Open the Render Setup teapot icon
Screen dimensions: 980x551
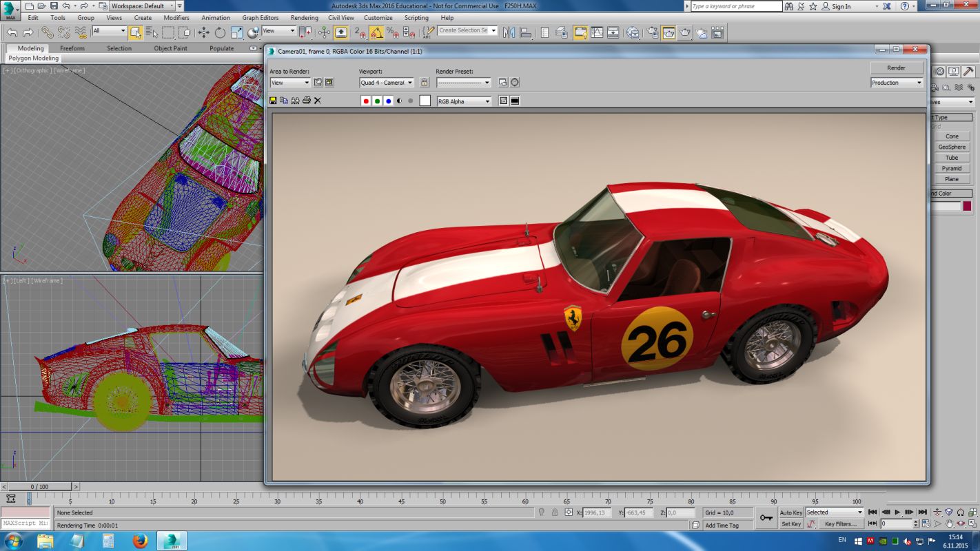click(652, 32)
